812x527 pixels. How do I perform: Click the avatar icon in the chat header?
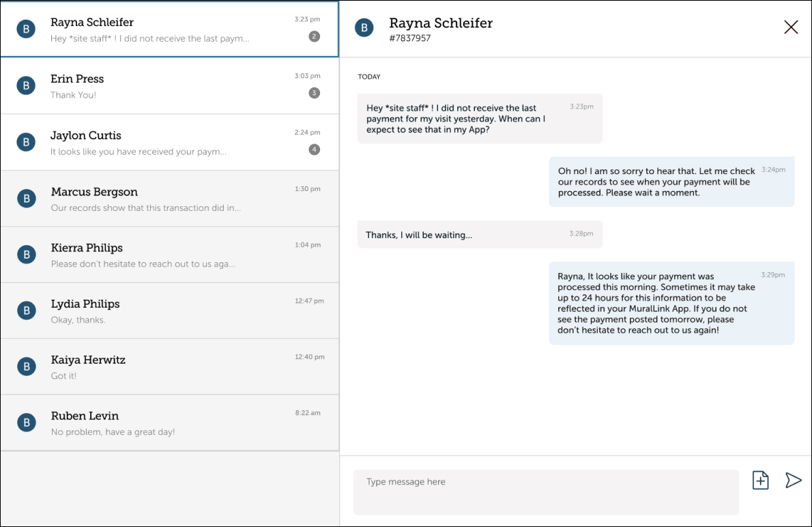click(x=364, y=28)
